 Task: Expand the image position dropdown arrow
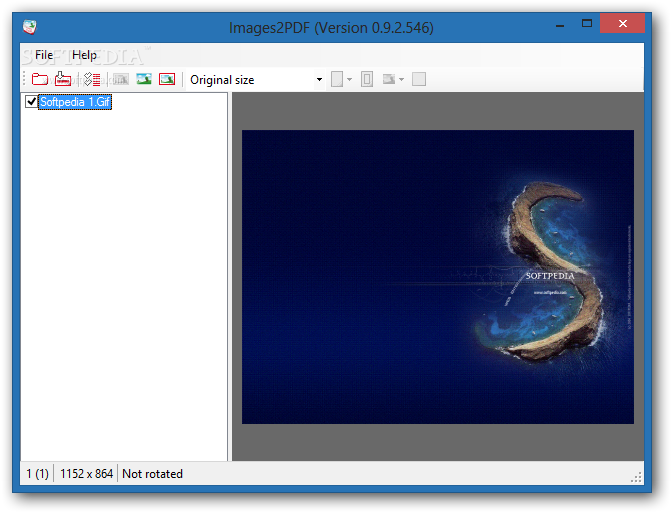401,79
